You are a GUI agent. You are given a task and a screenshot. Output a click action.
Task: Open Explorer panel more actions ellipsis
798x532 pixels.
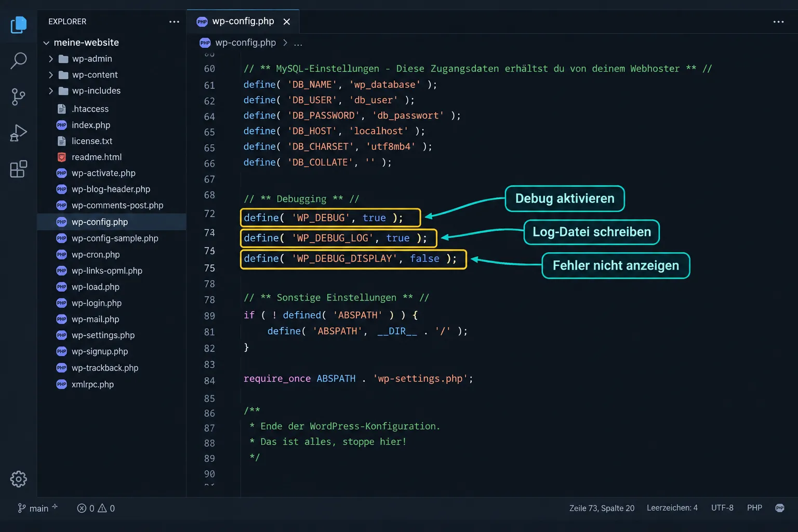coord(174,22)
